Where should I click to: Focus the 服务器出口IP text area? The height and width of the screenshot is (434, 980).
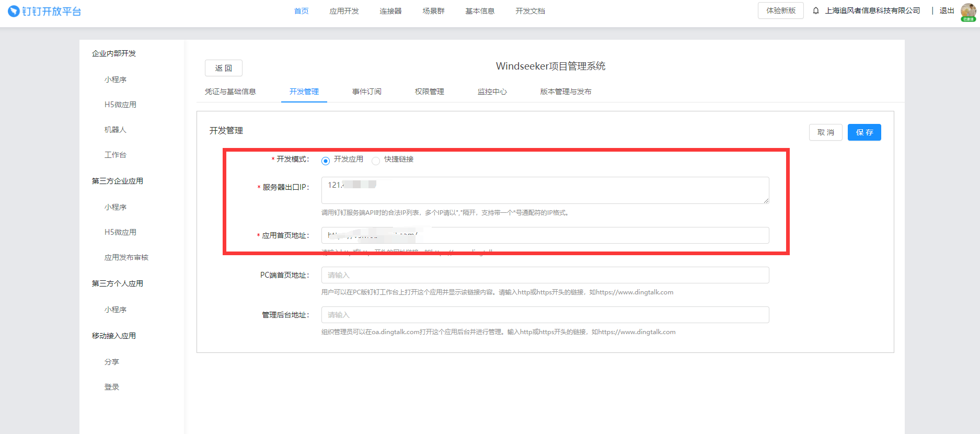545,190
